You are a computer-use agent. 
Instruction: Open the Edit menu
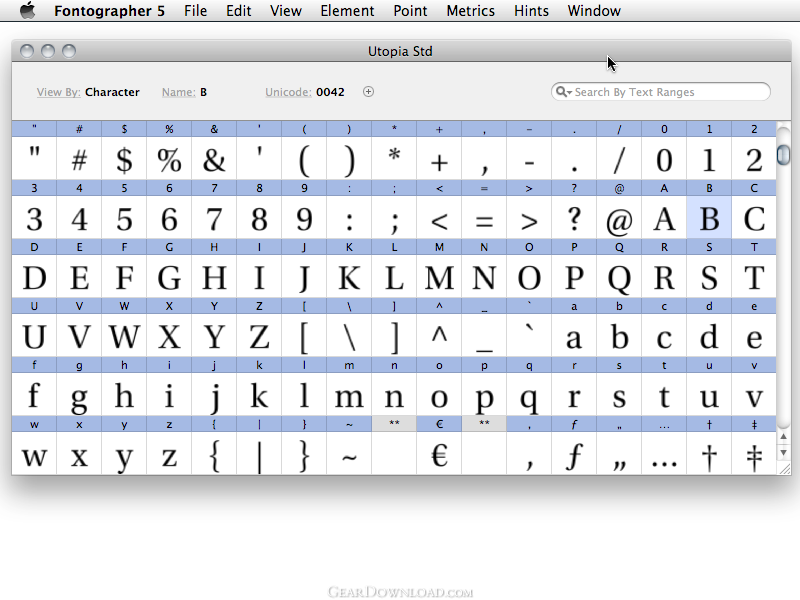coord(239,11)
